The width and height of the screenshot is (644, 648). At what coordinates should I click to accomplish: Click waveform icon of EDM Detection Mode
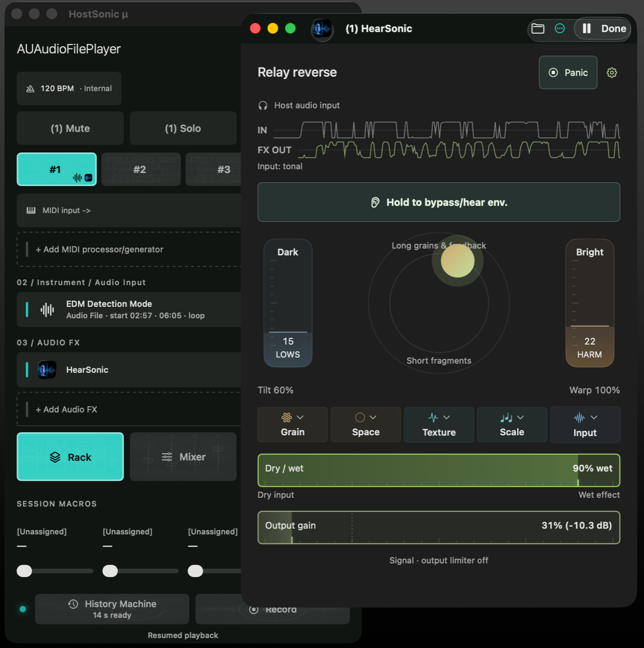[47, 310]
